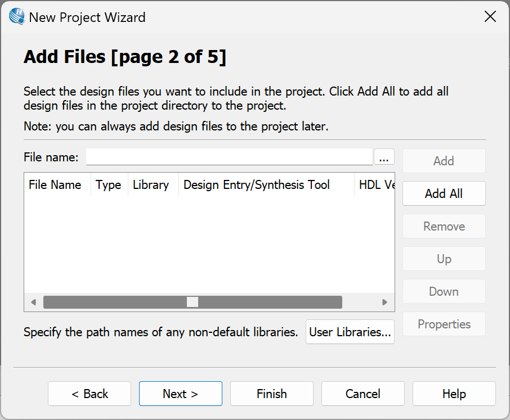Viewport: 510px width, 420px height.
Task: Click the Properties button
Action: click(444, 324)
